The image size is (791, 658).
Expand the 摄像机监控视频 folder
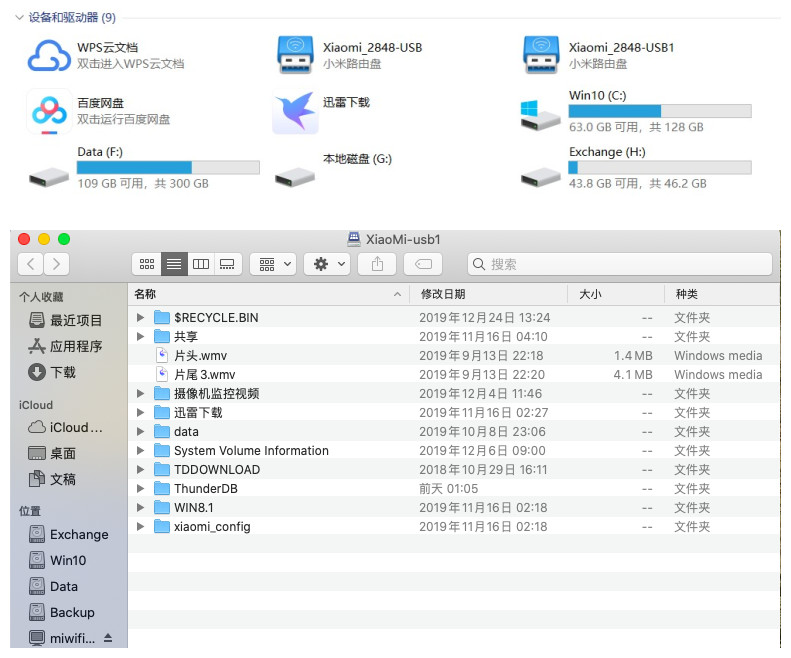click(141, 394)
